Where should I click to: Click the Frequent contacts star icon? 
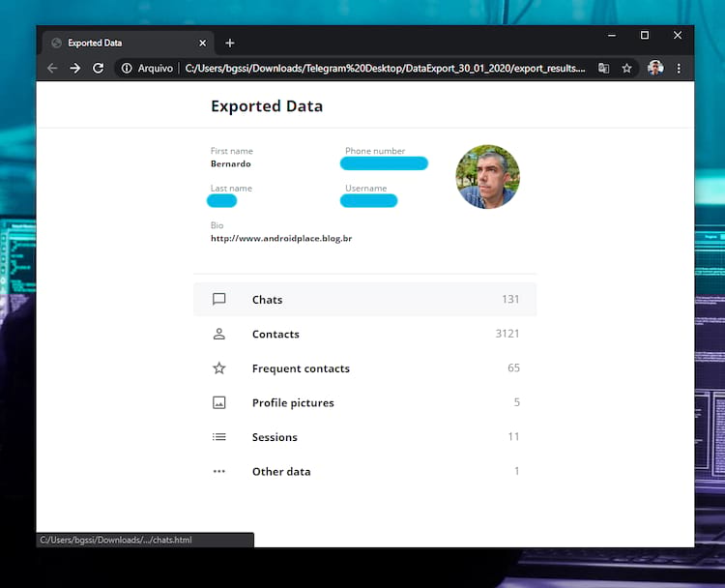click(219, 368)
